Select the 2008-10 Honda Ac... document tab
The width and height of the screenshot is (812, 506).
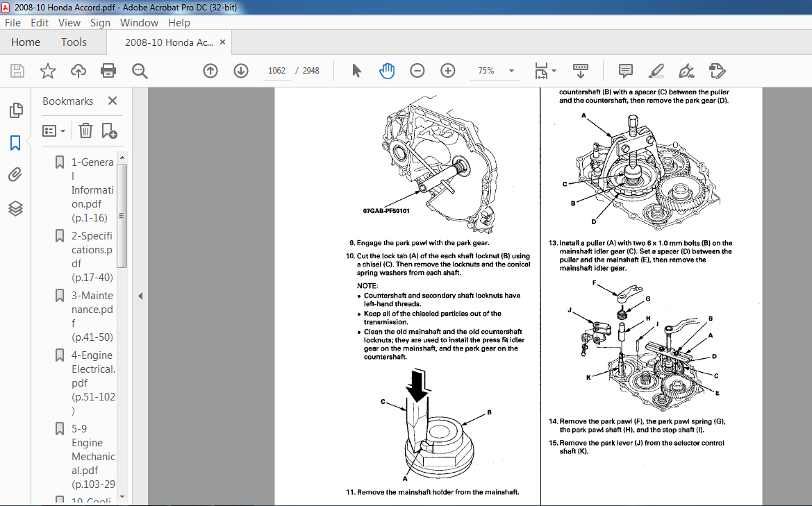click(x=169, y=42)
